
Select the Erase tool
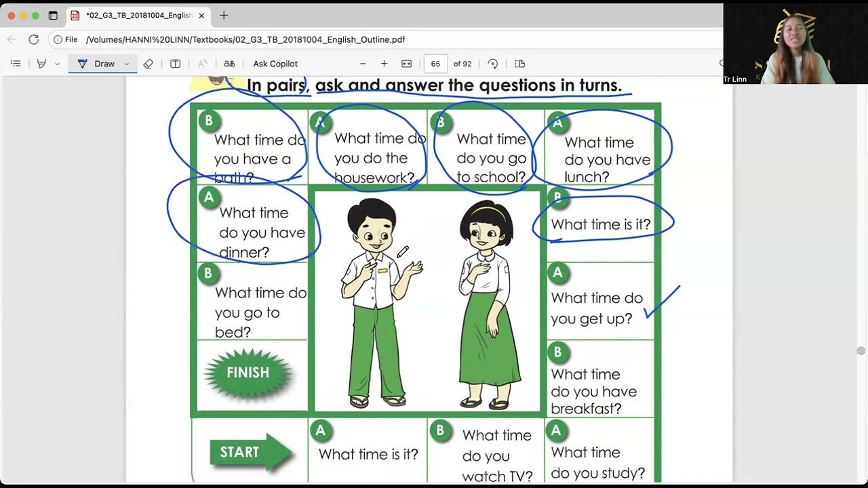(148, 64)
